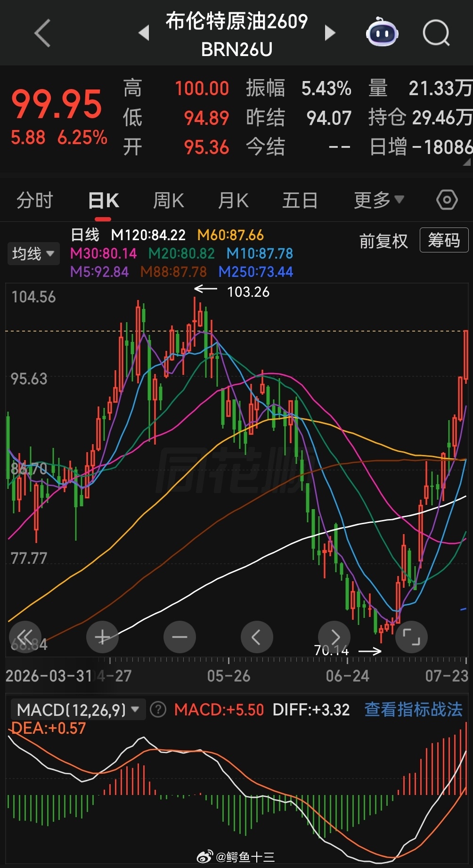
Task: Switch to 分时 tab
Action: [x=35, y=200]
